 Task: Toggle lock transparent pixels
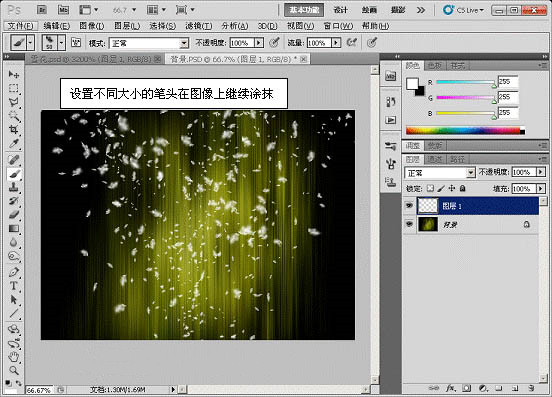430,189
